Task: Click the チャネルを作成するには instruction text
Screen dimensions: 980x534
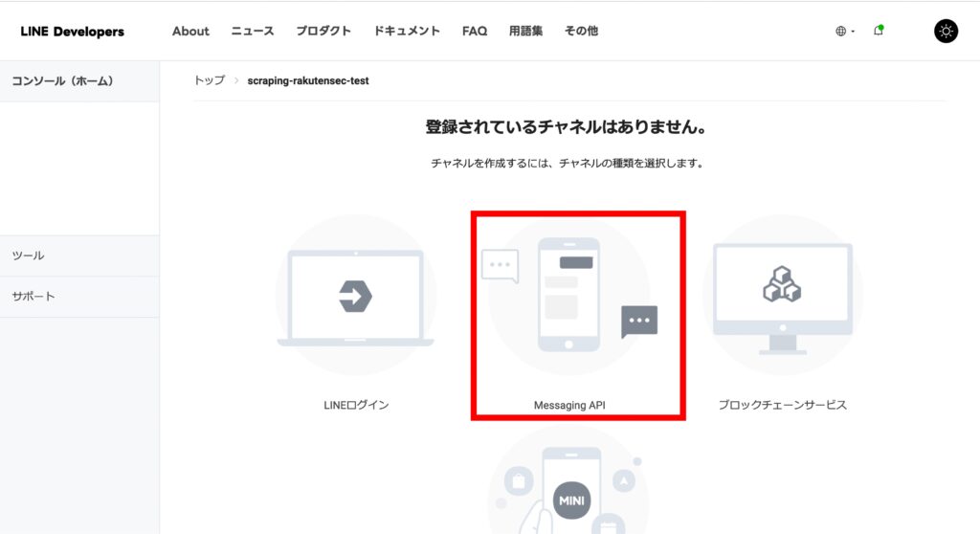Action: pos(568,164)
